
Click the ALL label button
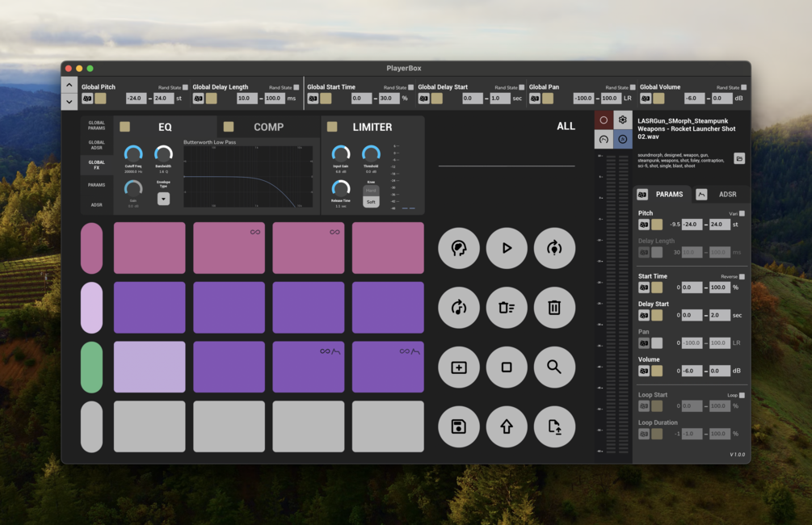tap(566, 126)
